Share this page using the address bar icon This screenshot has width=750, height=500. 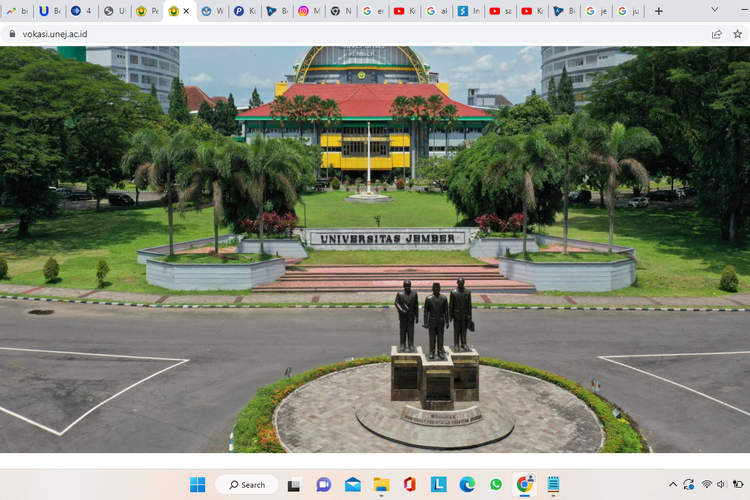717,33
